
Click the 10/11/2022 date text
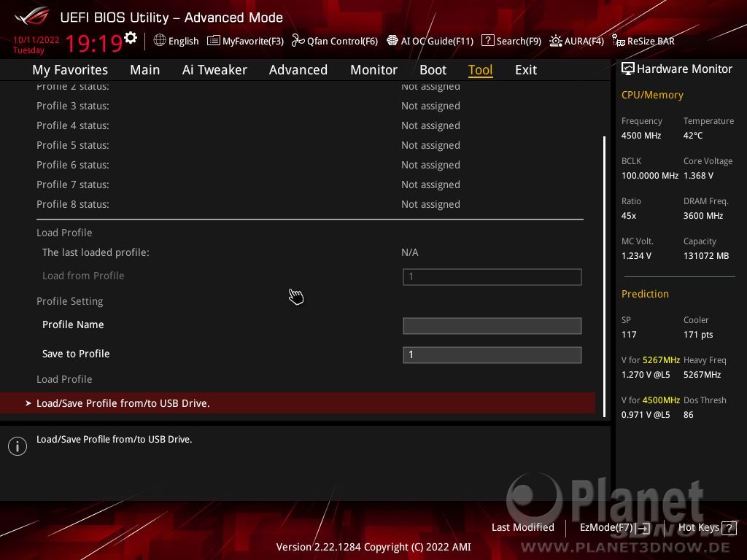(36, 40)
